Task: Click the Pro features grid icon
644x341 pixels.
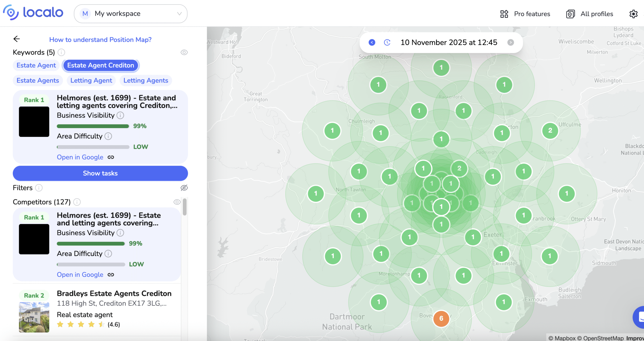Action: (504, 14)
